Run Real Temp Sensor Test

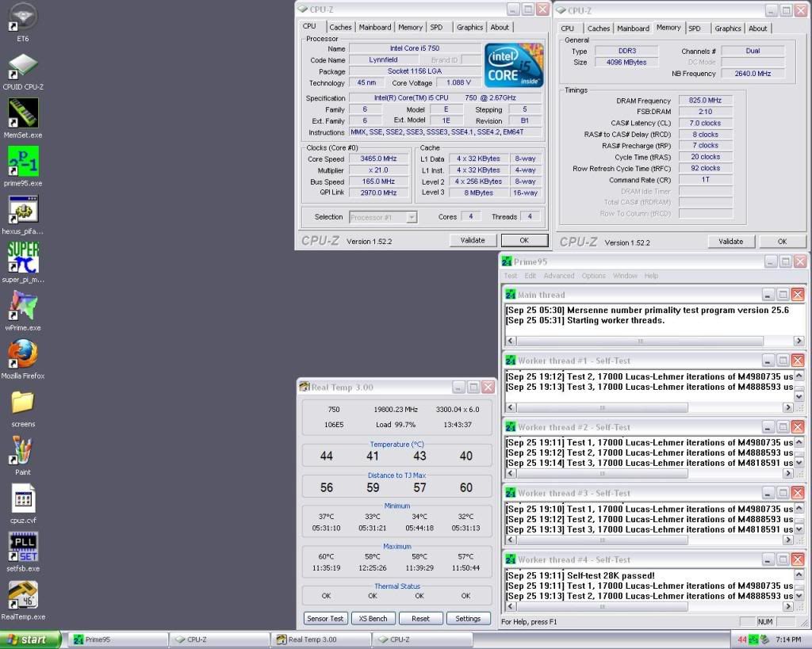325,618
